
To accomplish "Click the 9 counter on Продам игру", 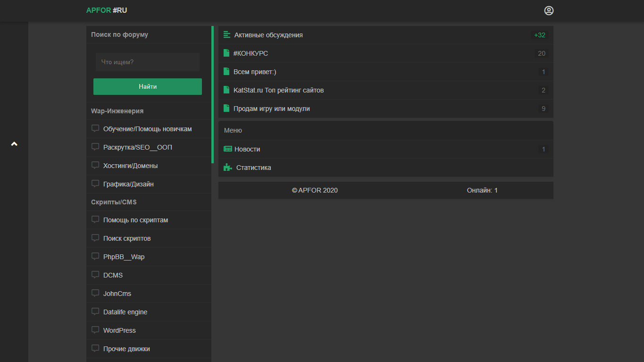I will [x=544, y=109].
